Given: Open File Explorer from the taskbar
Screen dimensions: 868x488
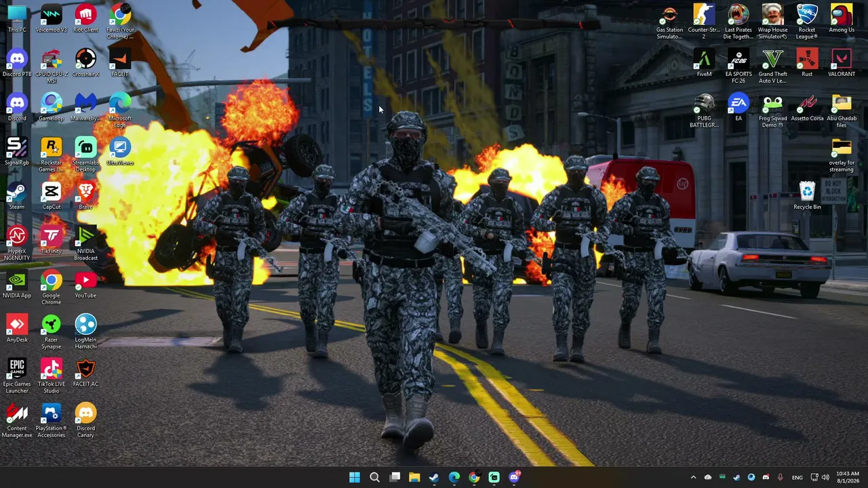Looking at the screenshot, I should pos(414,477).
